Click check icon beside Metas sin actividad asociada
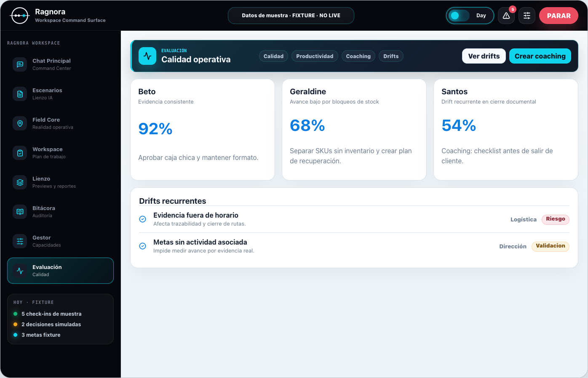This screenshot has width=588, height=378. 143,246
